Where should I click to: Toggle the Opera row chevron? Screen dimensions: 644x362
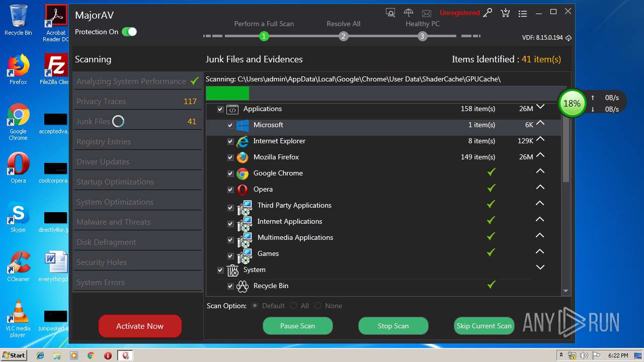(x=540, y=187)
